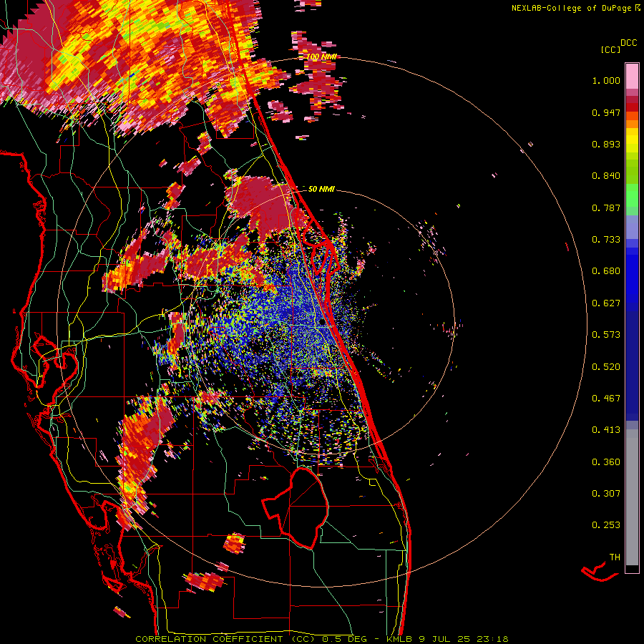Select the 0.520 legend value

pyautogui.click(x=606, y=367)
